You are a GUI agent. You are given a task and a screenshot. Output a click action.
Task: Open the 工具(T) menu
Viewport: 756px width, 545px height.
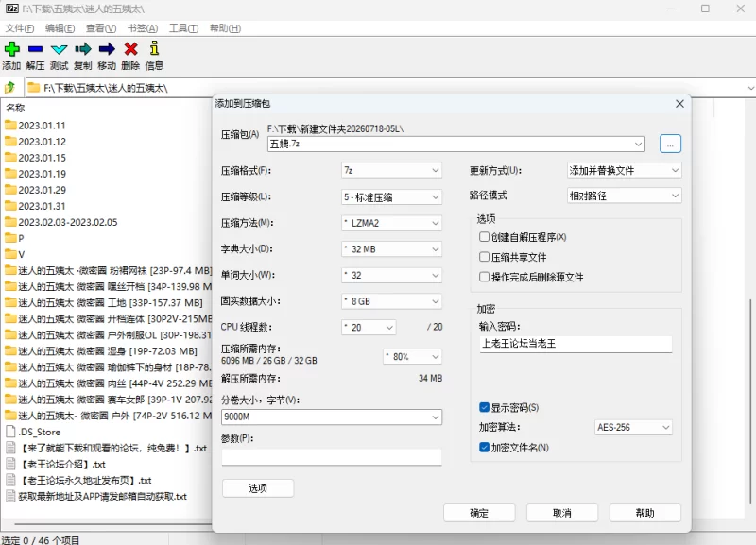tap(183, 28)
